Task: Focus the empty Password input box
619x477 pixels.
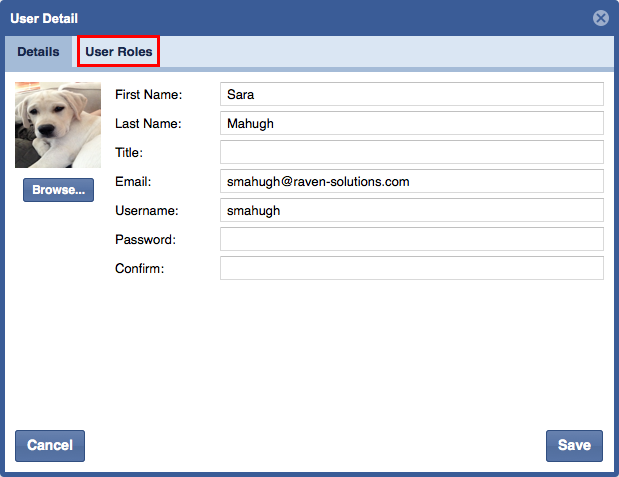Action: 411,239
